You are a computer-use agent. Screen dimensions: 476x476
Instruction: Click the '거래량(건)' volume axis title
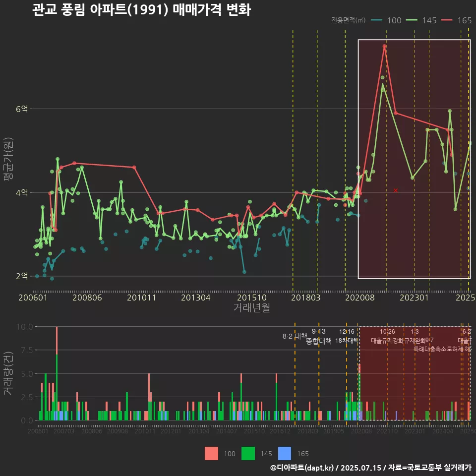pyautogui.click(x=8, y=373)
